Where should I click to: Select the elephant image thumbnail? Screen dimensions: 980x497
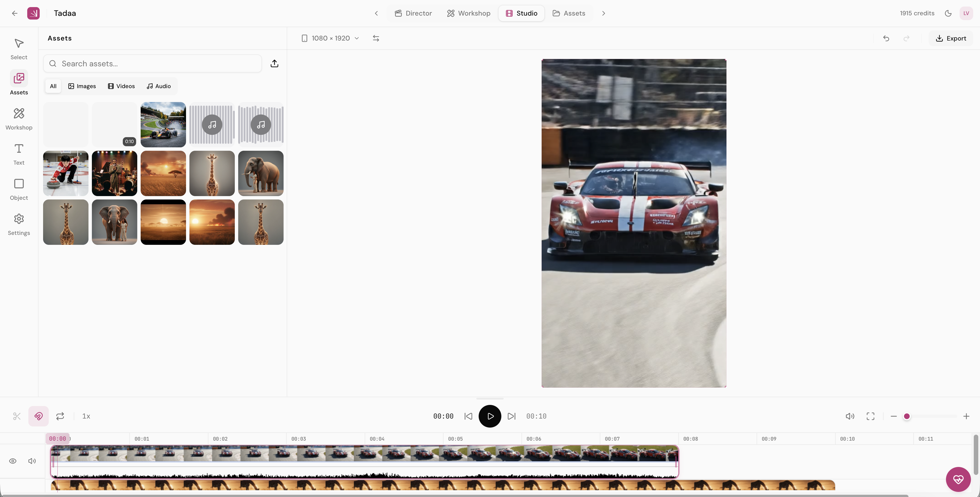pos(261,173)
